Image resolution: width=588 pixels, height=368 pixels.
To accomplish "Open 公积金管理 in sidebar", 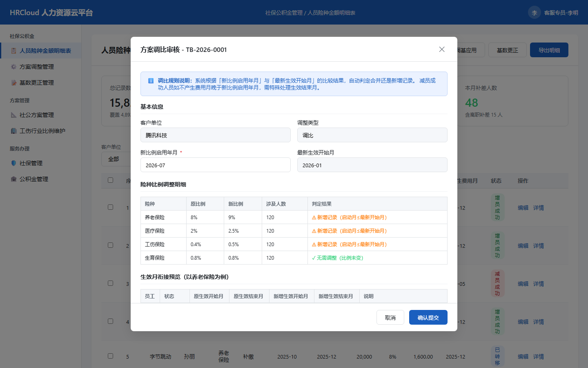I will (x=41, y=179).
